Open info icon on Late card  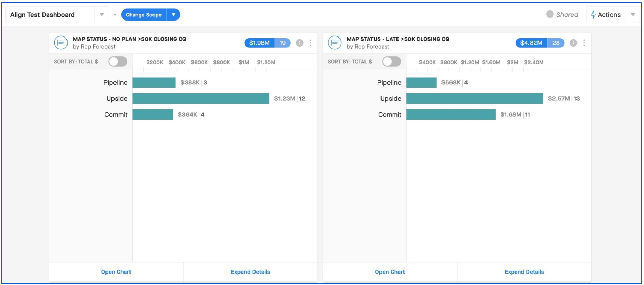click(x=573, y=43)
